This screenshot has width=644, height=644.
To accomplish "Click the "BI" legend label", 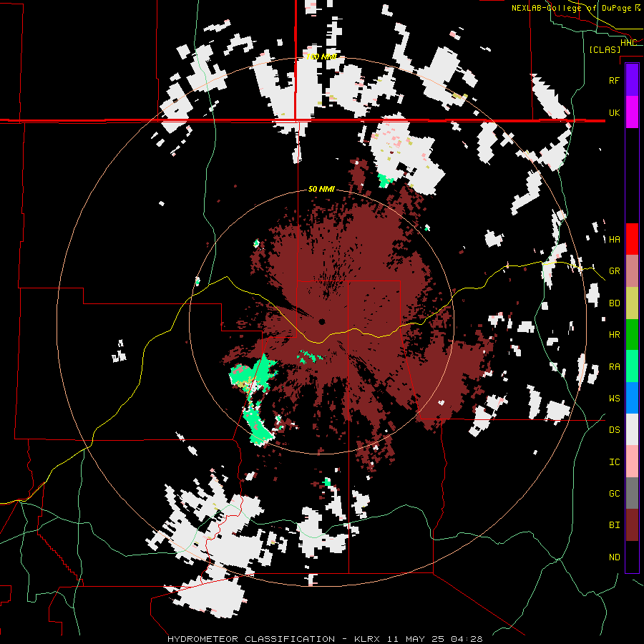I will pos(614,525).
